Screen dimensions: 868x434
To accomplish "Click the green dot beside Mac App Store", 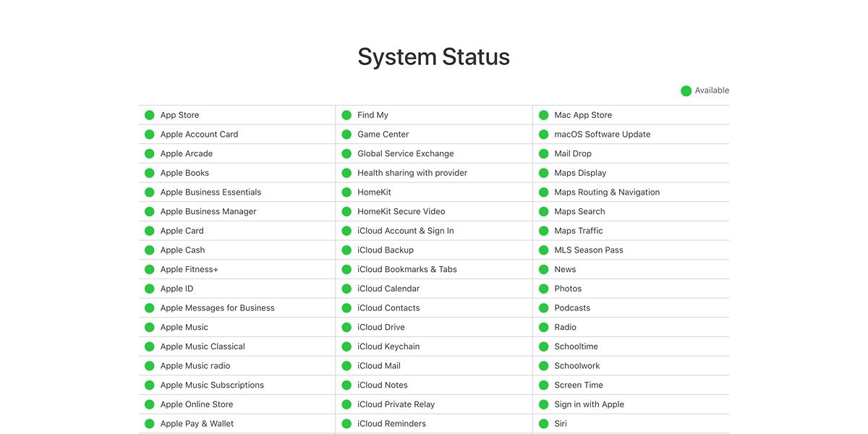I will point(543,114).
